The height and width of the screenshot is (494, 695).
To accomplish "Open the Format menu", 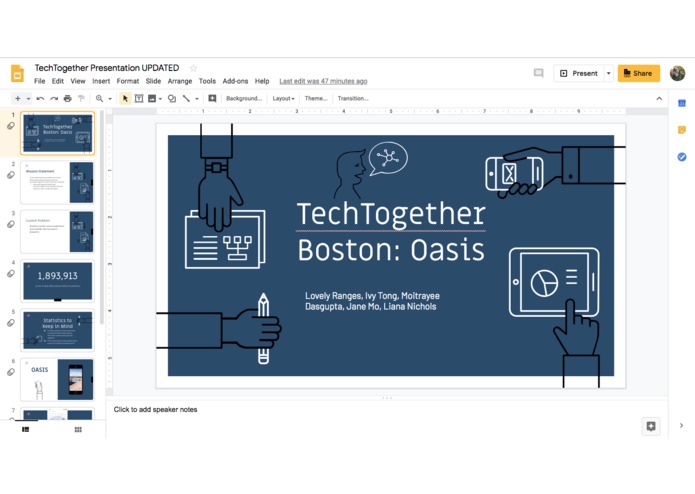I will (x=128, y=81).
